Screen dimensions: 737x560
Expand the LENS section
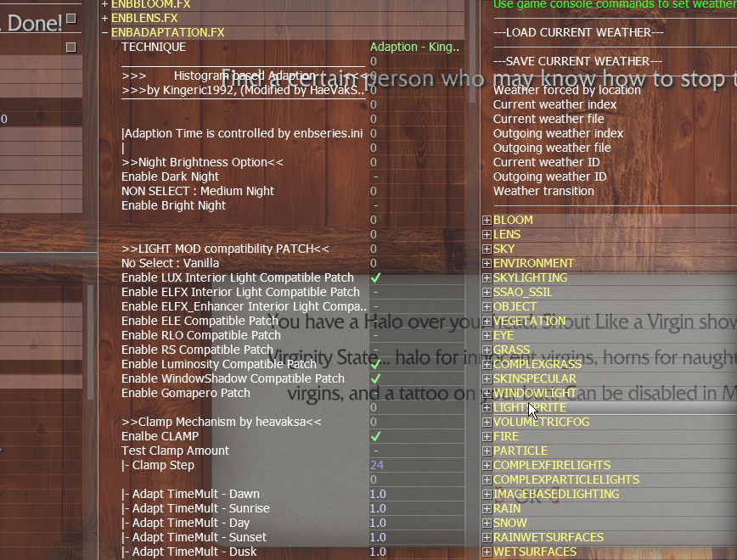tap(487, 234)
